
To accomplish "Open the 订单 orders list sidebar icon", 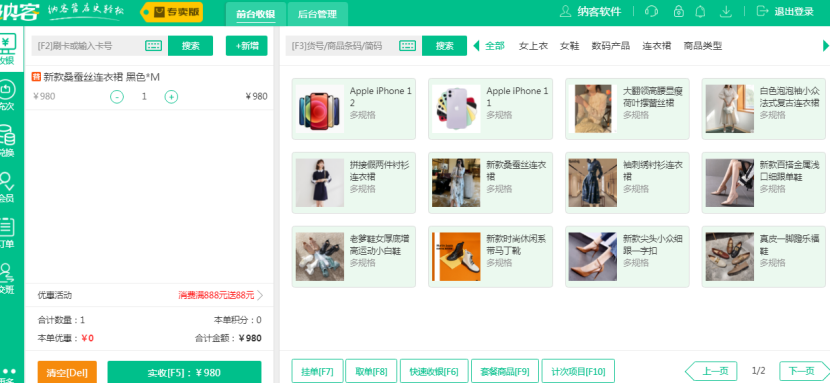I will 7,232.
